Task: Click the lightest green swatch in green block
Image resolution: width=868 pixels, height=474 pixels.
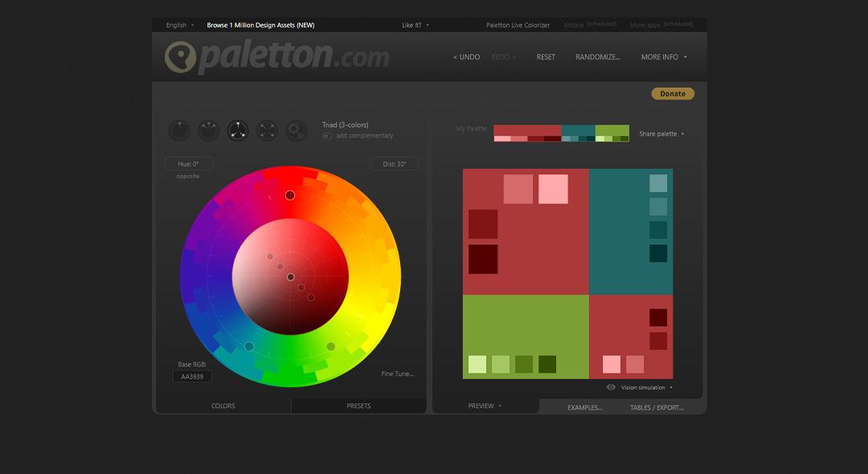Action: point(477,365)
